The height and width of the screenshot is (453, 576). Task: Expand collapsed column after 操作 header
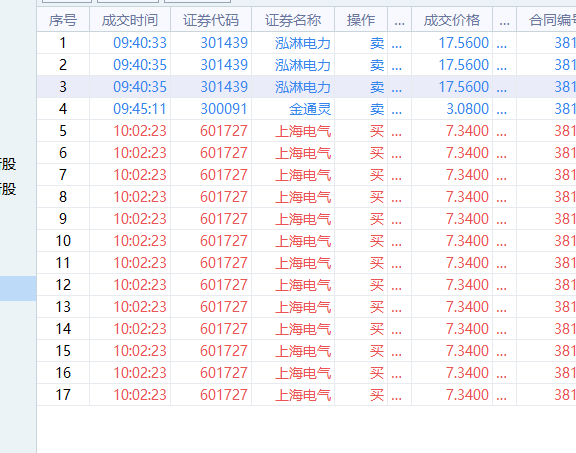[399, 20]
